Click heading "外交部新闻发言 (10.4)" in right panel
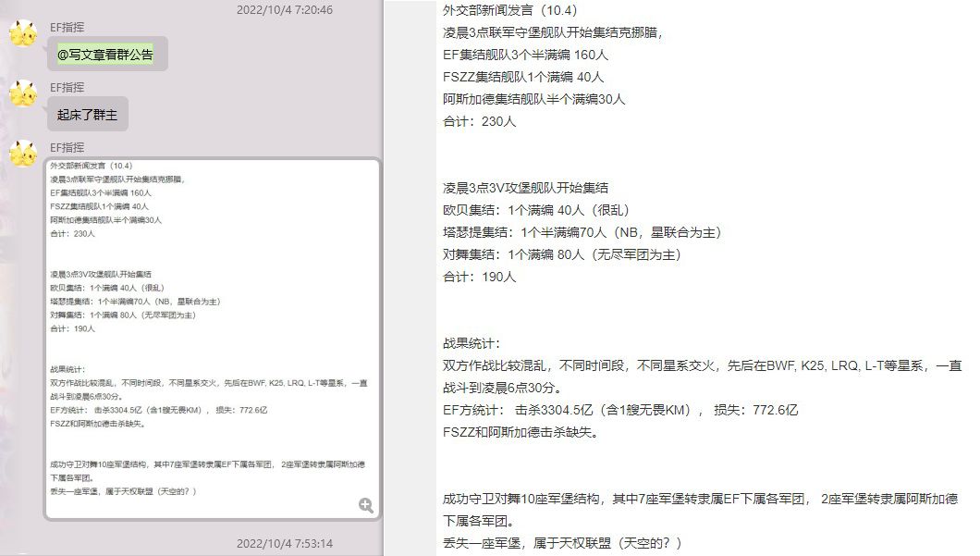 pyautogui.click(x=510, y=10)
